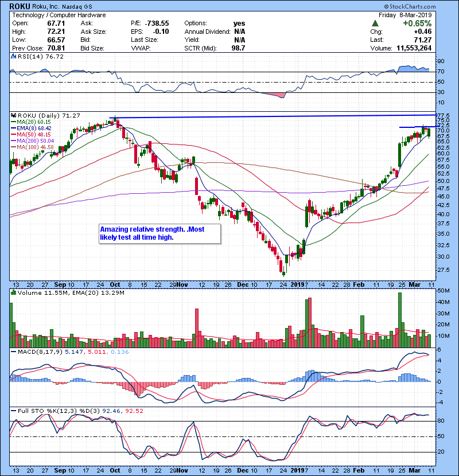459x476 pixels.
Task: Click the candlestick icon beside ROKU (Daily)
Action: pos(14,115)
